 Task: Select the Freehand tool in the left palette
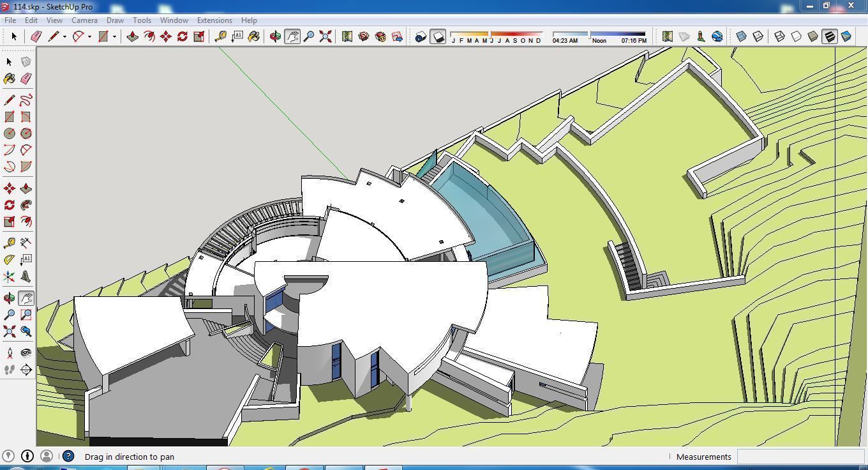point(26,100)
